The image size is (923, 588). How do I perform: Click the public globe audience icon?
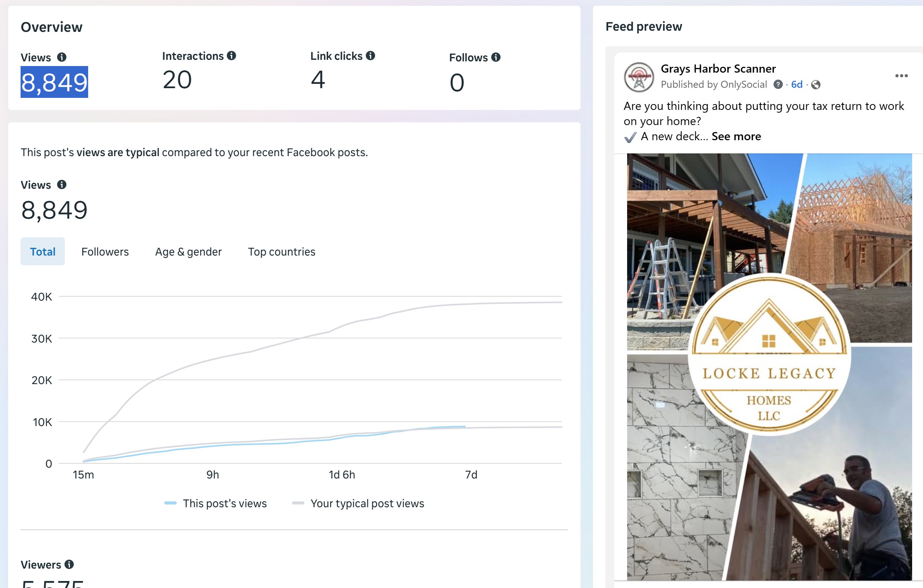(816, 85)
